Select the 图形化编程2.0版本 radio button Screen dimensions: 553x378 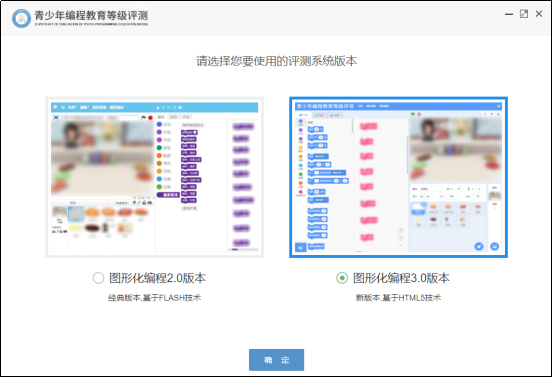(98, 278)
